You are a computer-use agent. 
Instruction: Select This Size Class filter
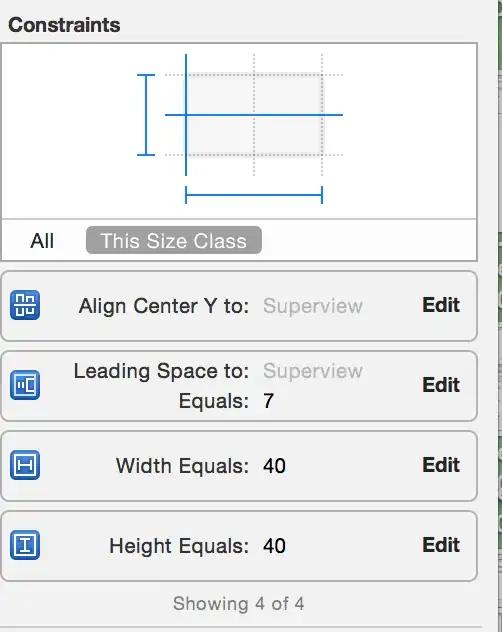[x=174, y=241]
